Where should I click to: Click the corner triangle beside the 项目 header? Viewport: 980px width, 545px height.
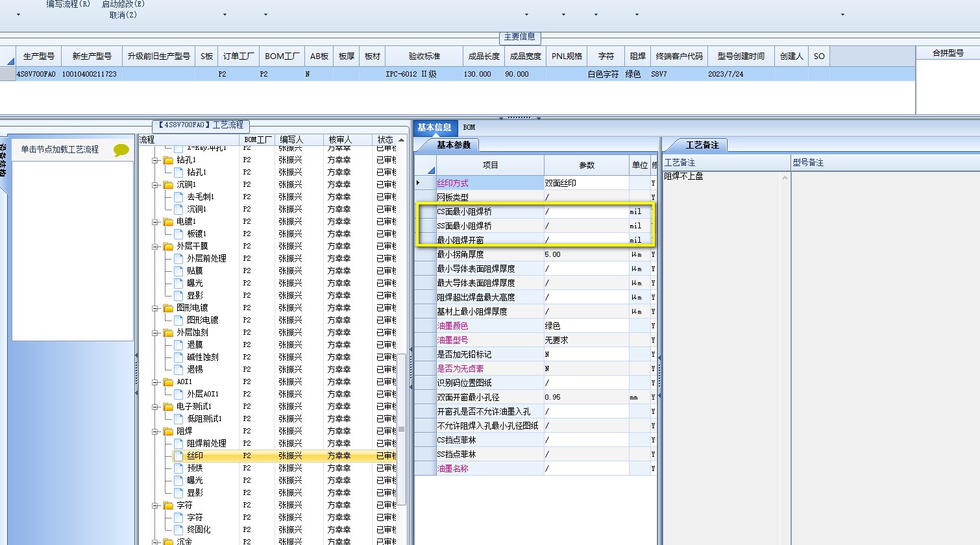click(x=430, y=170)
